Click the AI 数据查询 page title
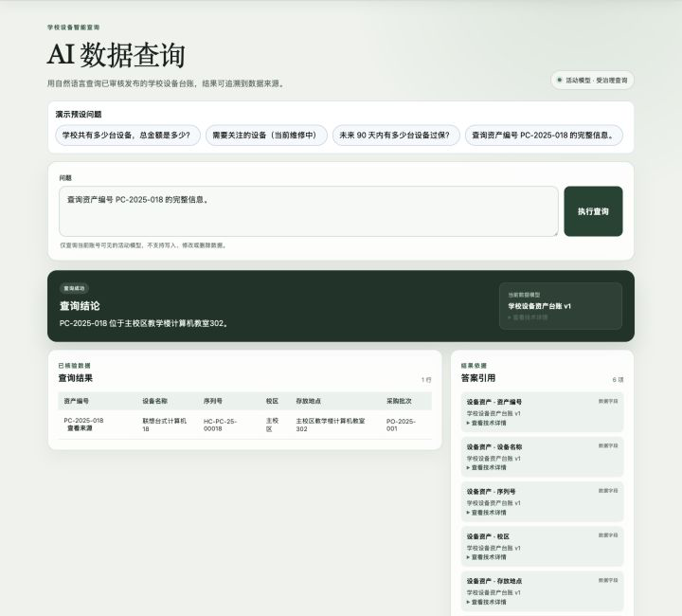The width and height of the screenshot is (682, 616). (x=117, y=55)
